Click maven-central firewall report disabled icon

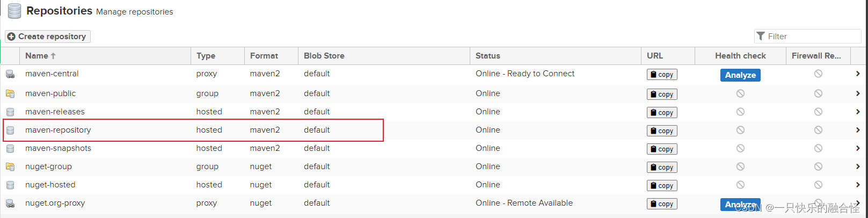coord(818,74)
